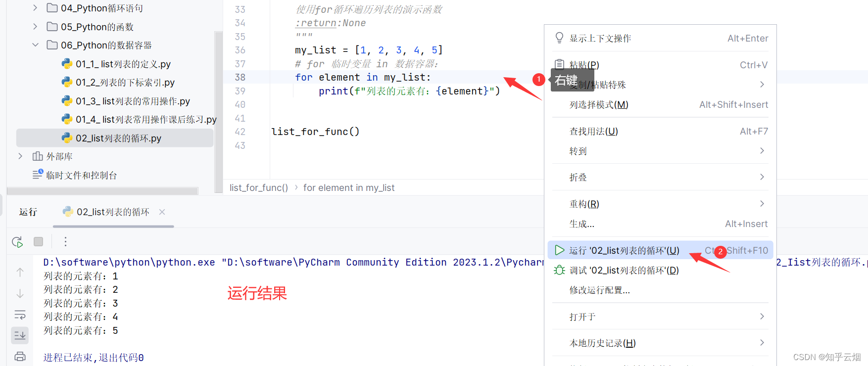The height and width of the screenshot is (366, 868).
Task: Click list_for_func() breadcrumb
Action: click(x=259, y=188)
